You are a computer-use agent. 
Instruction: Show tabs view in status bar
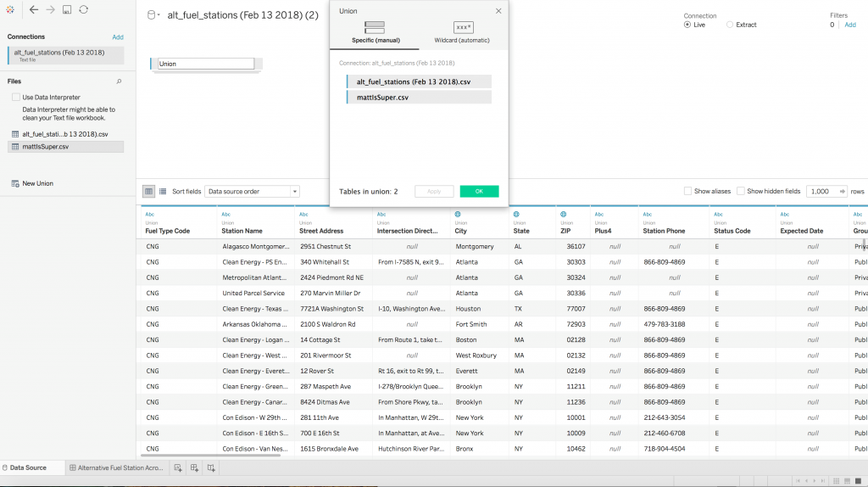coord(858,480)
